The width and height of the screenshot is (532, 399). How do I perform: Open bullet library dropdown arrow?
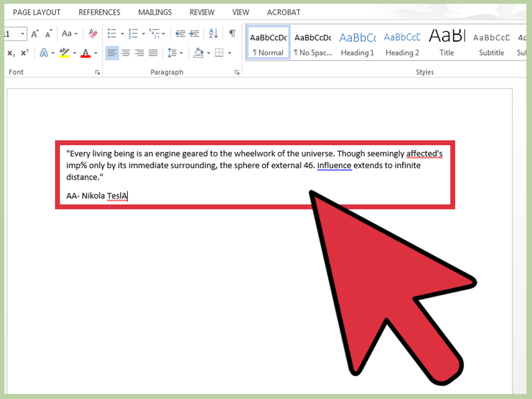[122, 34]
